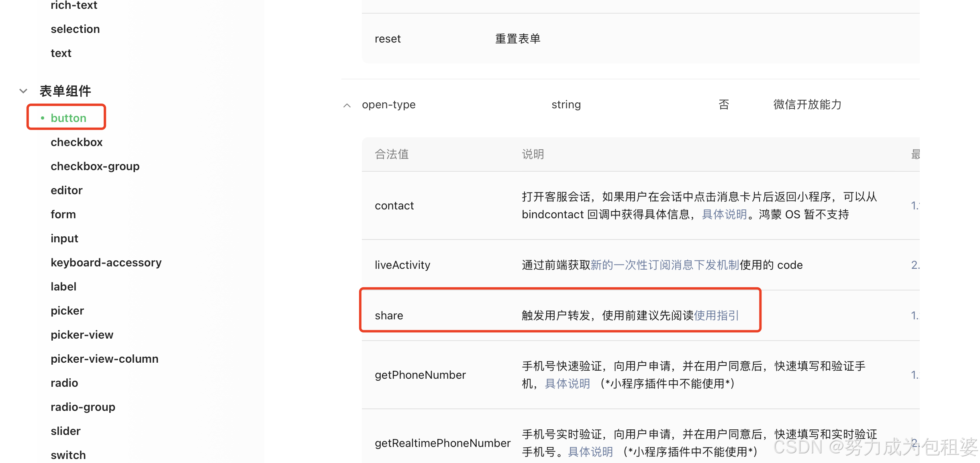Click 具体说明 link in contact row
980x463 pixels.
pyautogui.click(x=724, y=215)
